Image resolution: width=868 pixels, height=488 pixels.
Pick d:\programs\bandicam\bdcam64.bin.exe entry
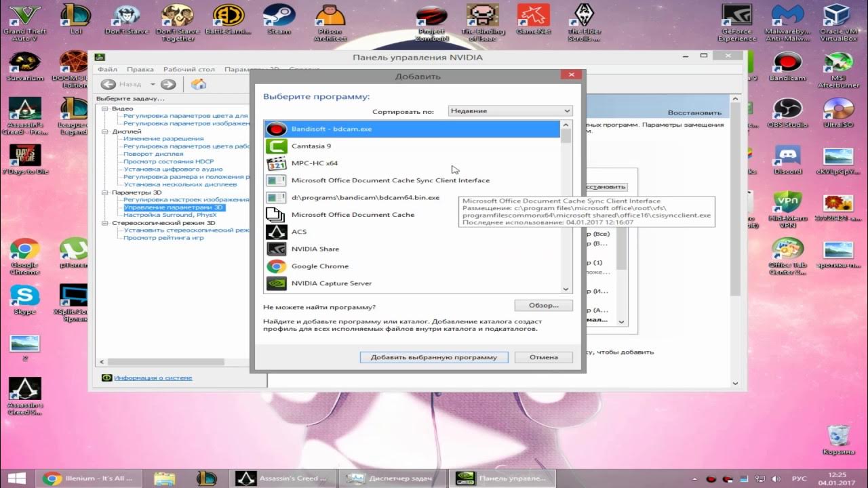point(412,197)
